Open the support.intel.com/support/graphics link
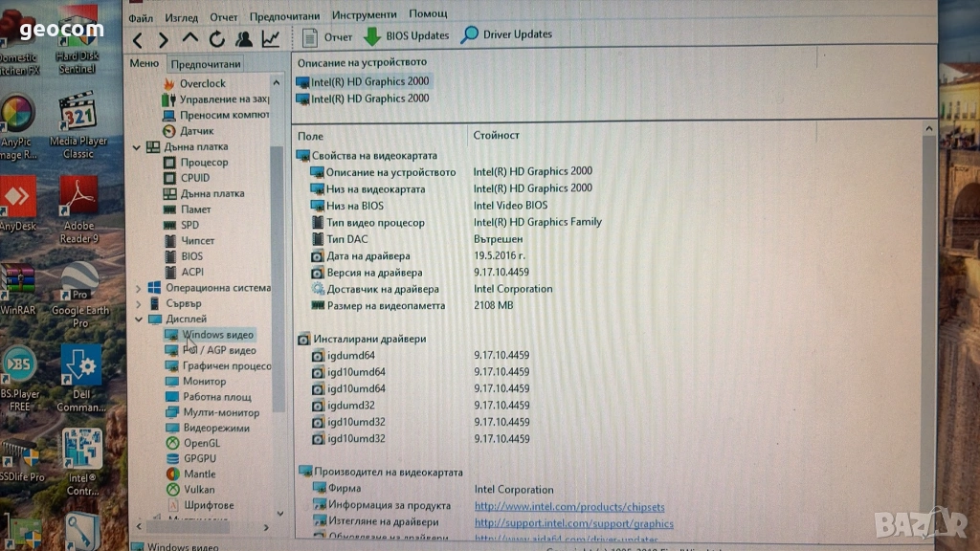Viewport: 980px width, 551px height. point(573,523)
